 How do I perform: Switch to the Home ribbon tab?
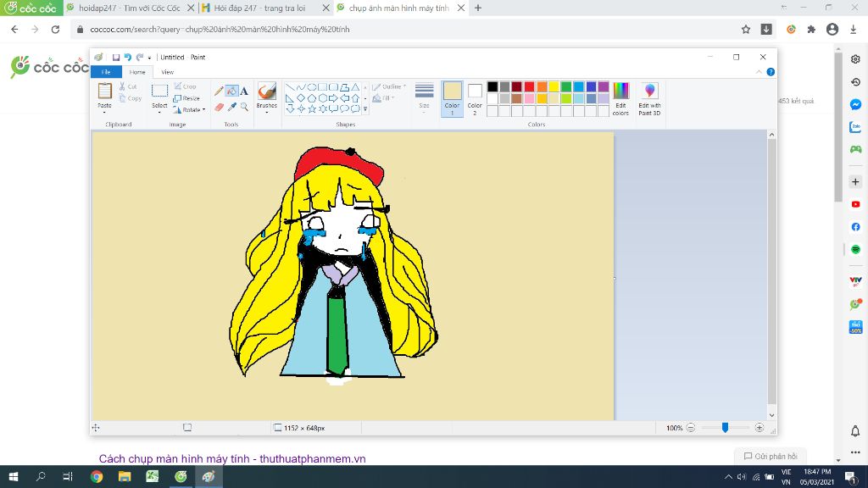(x=137, y=72)
